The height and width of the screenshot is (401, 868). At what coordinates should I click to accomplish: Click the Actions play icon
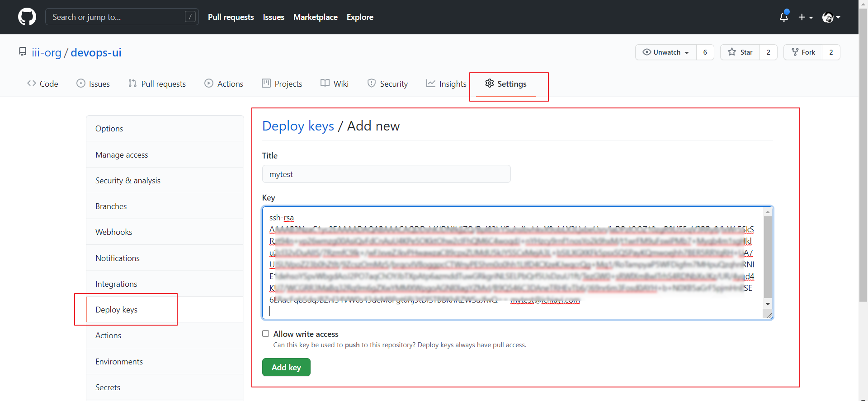coord(209,83)
